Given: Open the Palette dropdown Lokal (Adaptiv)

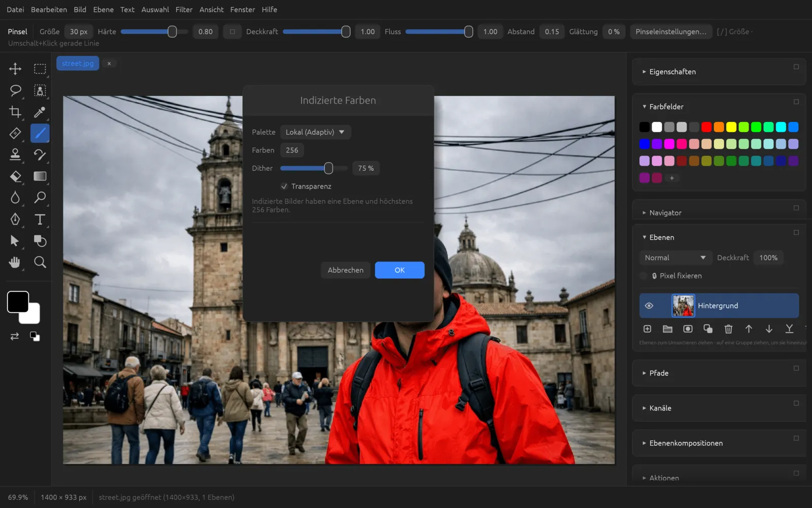Looking at the screenshot, I should click(315, 132).
